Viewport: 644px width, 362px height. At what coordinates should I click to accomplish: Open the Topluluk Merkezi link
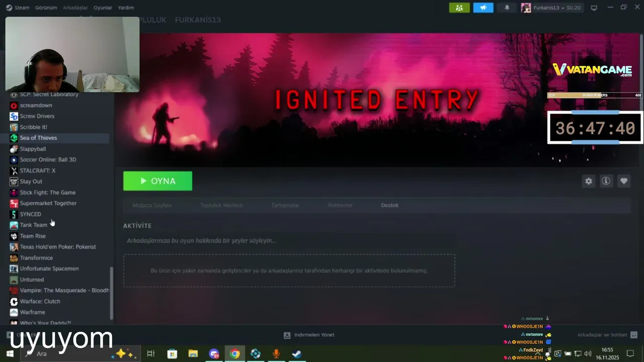(221, 205)
